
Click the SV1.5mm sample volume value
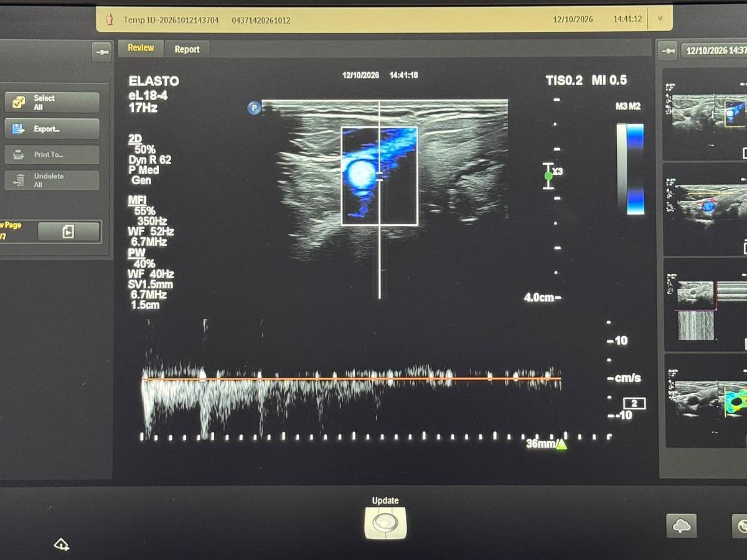tap(150, 285)
